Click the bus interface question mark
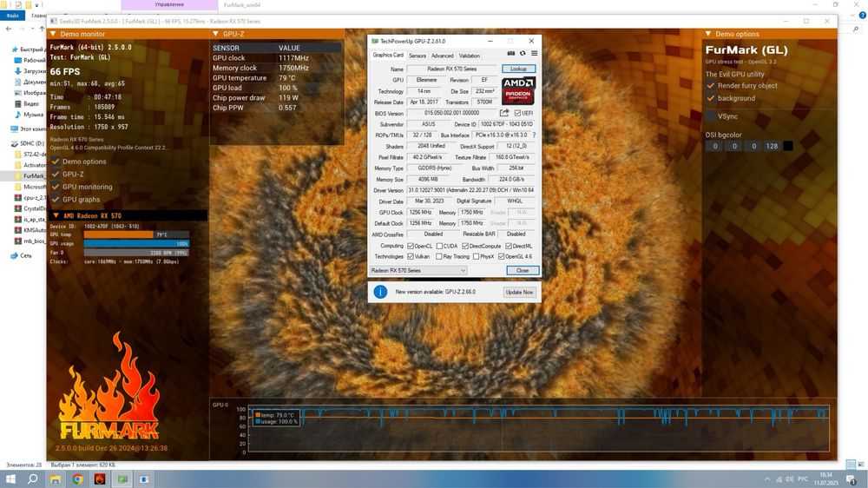This screenshot has width=868, height=488. pos(534,135)
